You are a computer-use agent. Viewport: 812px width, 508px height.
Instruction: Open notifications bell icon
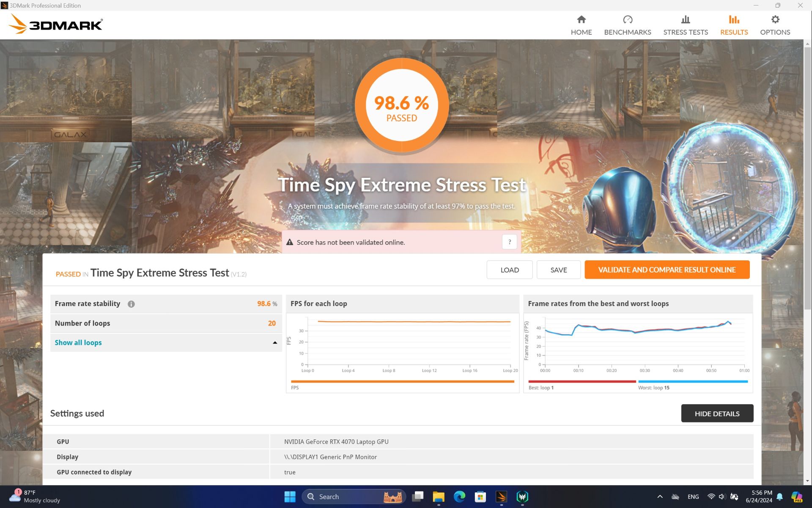coord(779,497)
